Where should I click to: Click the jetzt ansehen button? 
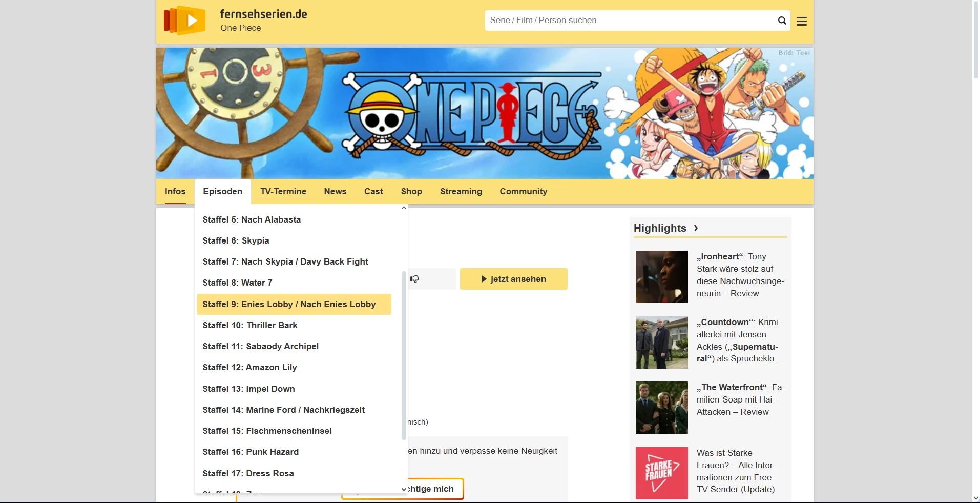pyautogui.click(x=514, y=279)
